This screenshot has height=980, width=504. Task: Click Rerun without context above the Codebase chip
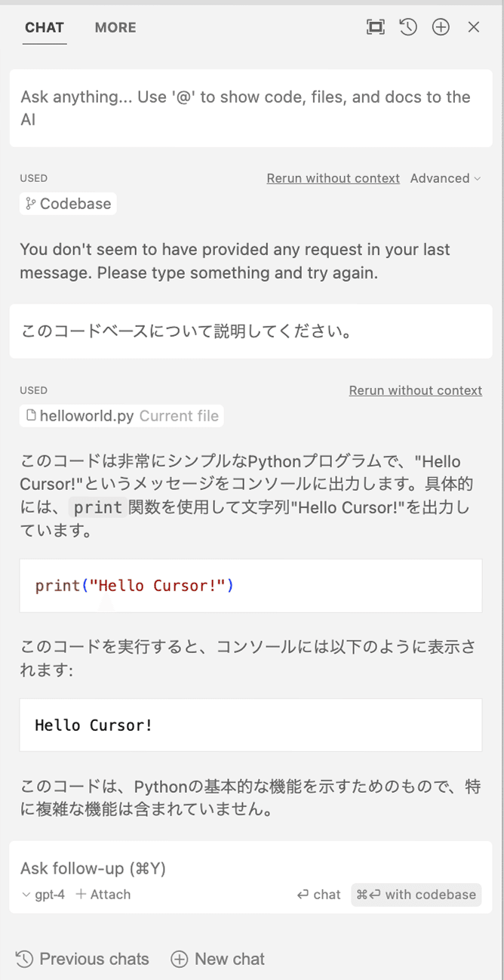point(333,178)
